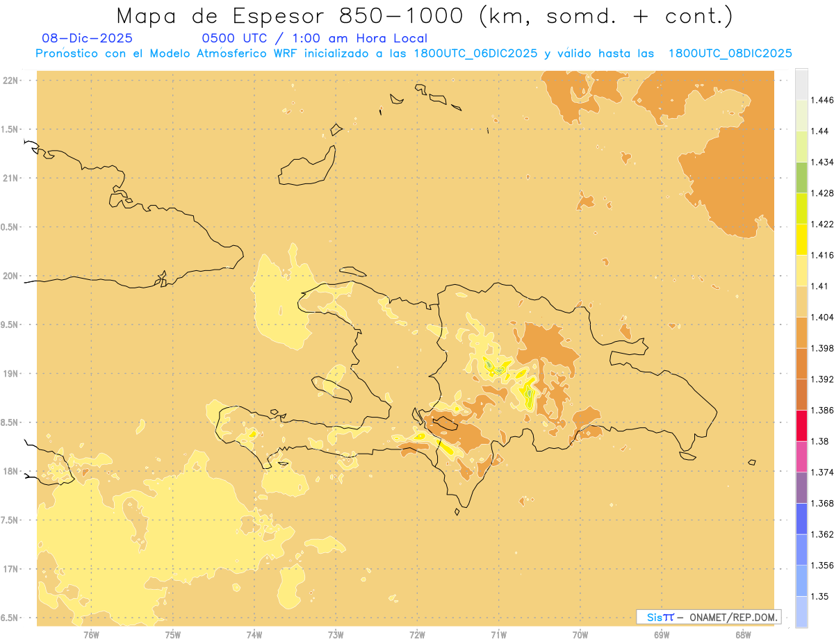Select the legend value 1.434
The width and height of the screenshot is (834, 644).
point(824,162)
